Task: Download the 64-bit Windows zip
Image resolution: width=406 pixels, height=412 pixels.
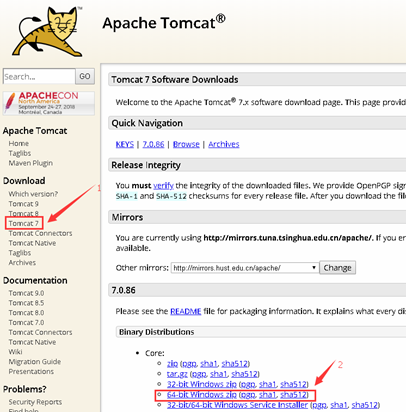Action: [202, 395]
